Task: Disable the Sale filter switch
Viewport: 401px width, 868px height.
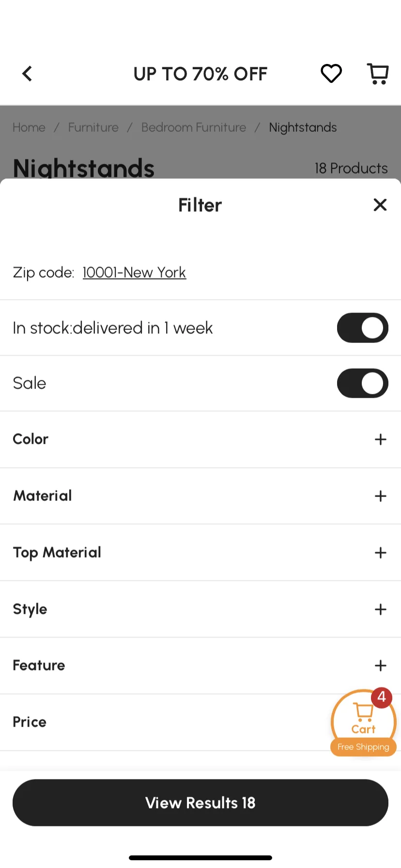Action: (x=363, y=383)
